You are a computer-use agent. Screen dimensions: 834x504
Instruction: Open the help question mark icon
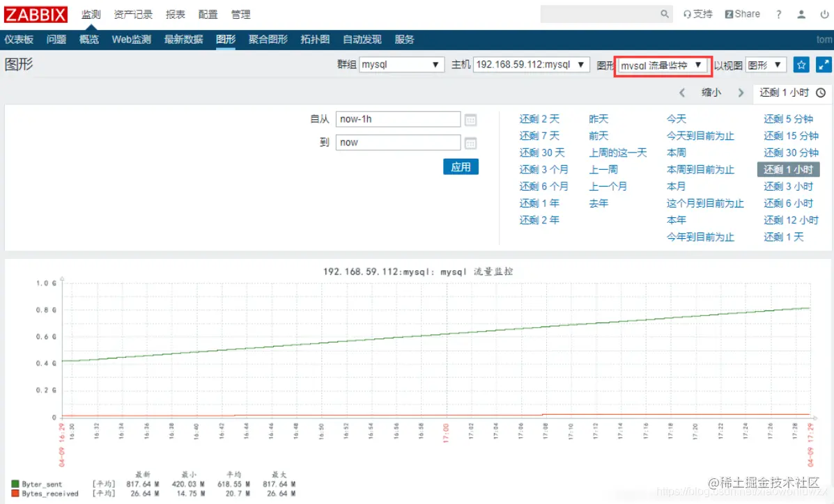coord(779,15)
